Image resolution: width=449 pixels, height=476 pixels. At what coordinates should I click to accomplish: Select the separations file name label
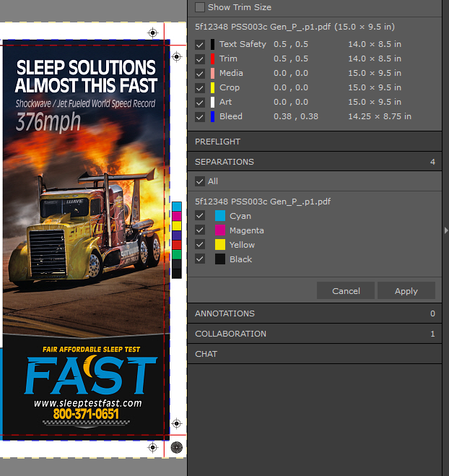(263, 202)
